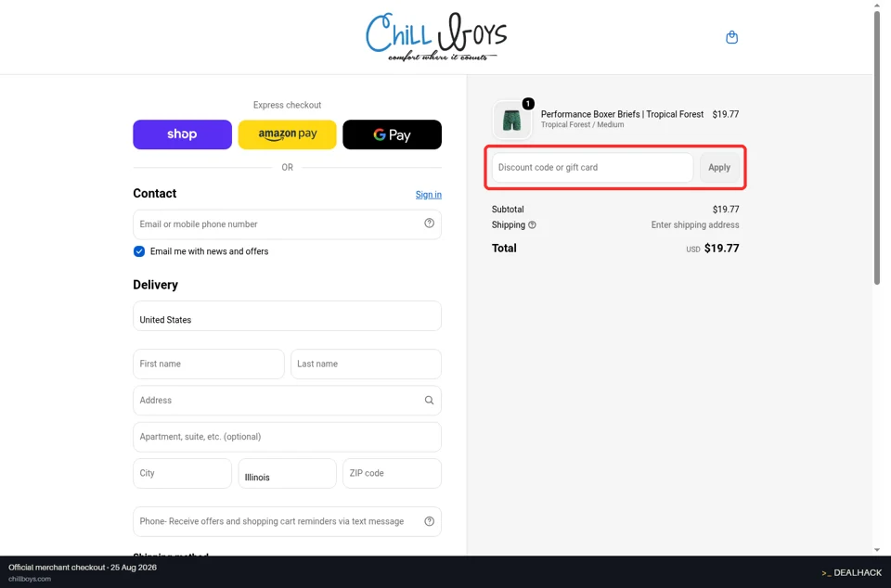Focus the Address input field
The image size is (891, 588).
(287, 400)
